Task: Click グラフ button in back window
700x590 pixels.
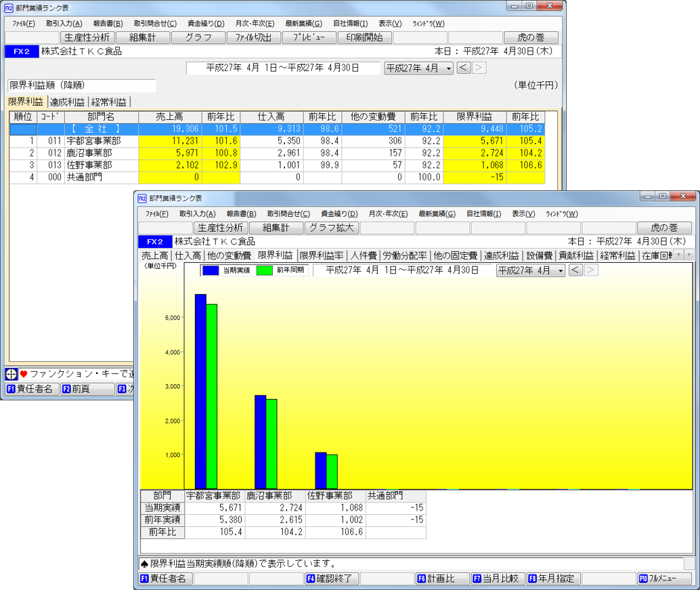Action: coord(198,37)
